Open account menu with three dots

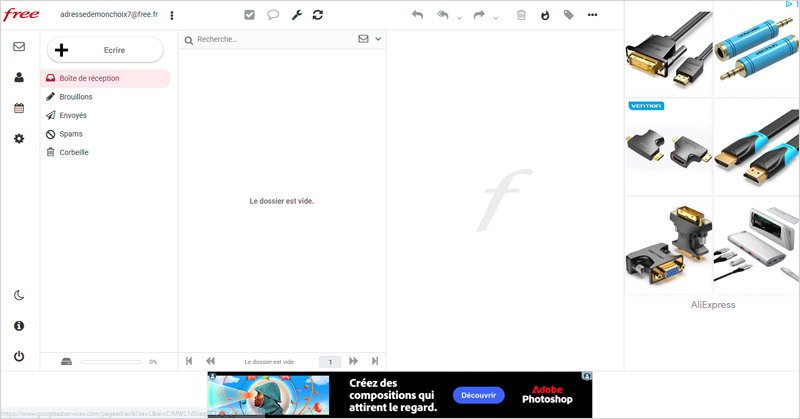172,15
